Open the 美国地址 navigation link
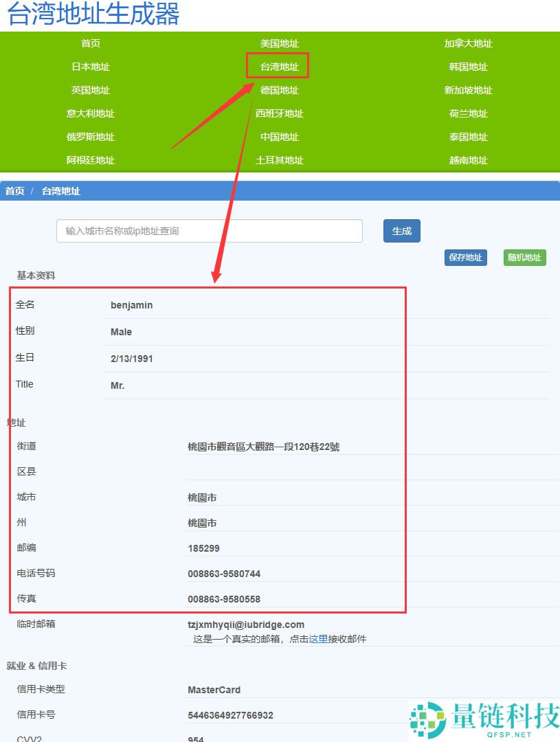 [x=279, y=43]
